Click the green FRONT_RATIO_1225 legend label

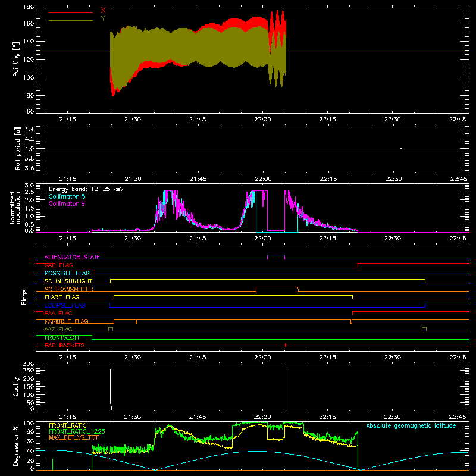[77, 431]
